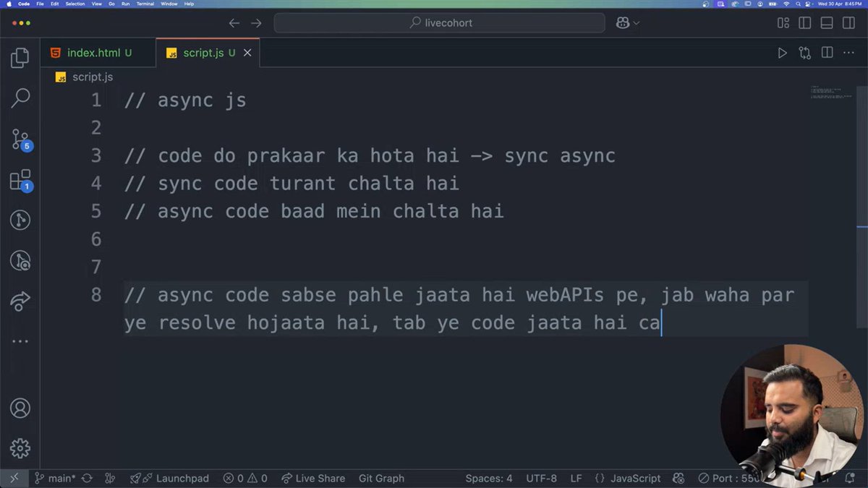Change the UTF-8 file encoding
The image size is (868, 488).
point(542,478)
